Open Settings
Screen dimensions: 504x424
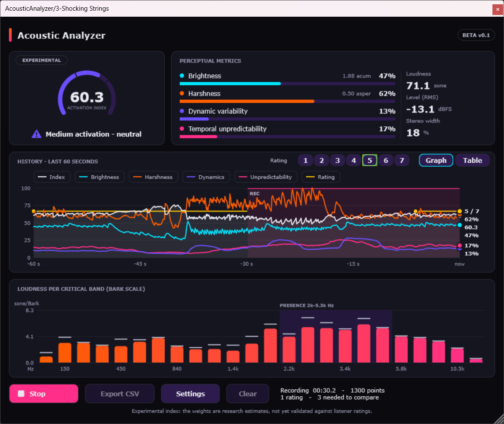(x=190, y=394)
